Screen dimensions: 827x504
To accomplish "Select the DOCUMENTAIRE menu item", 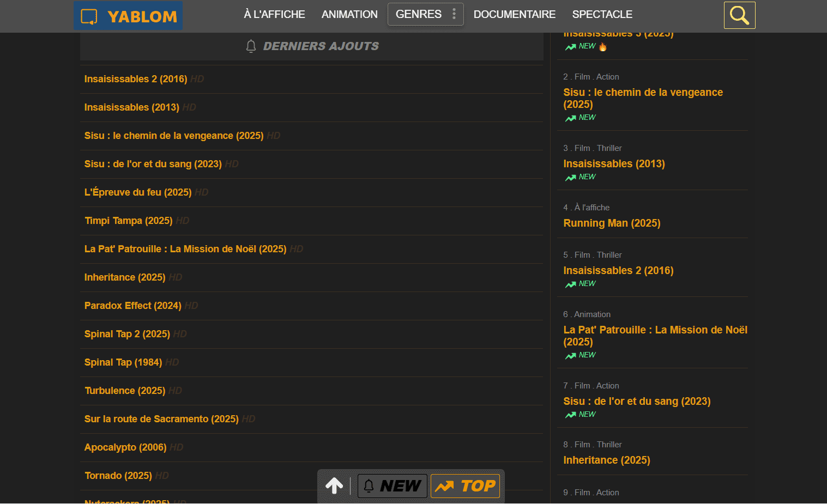I will coord(514,14).
